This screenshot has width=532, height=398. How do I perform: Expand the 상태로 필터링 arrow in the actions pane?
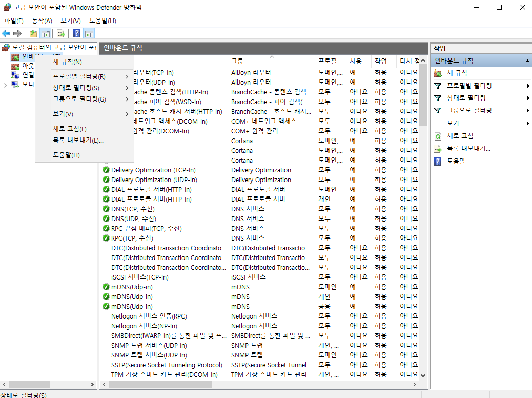coord(528,98)
